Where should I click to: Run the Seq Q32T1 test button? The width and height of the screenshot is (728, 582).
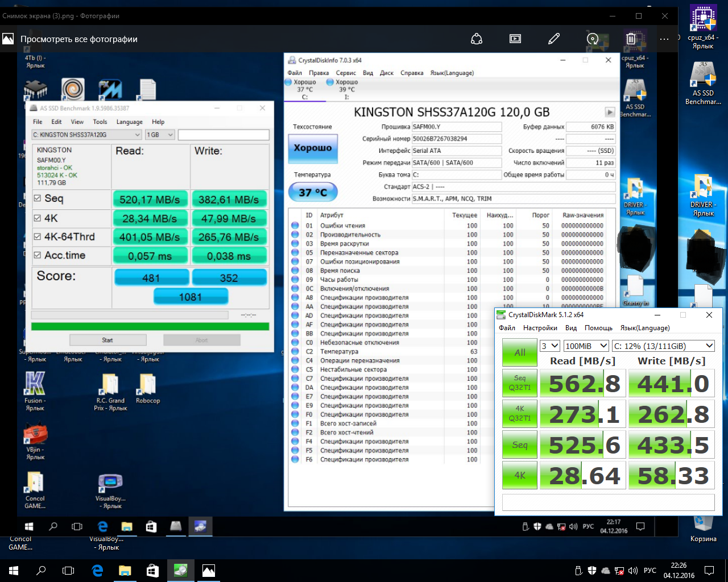[x=520, y=383]
